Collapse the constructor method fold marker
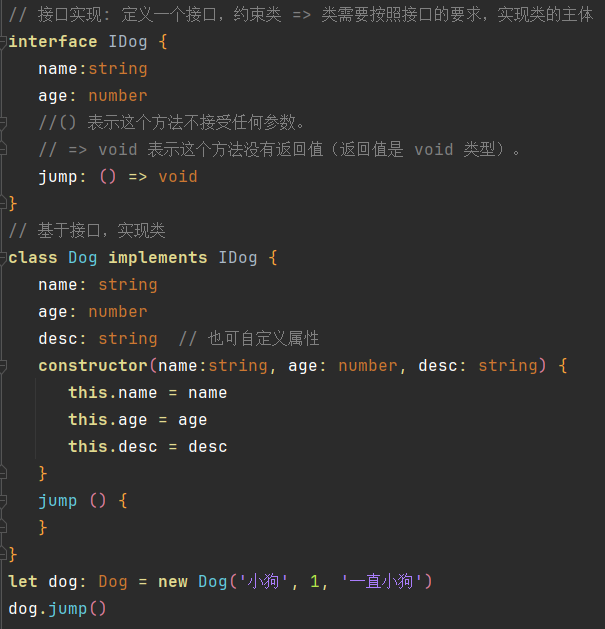The image size is (605, 629). (x=4, y=366)
